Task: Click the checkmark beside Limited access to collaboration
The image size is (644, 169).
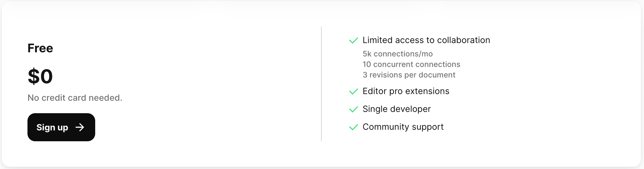Action: (x=354, y=40)
